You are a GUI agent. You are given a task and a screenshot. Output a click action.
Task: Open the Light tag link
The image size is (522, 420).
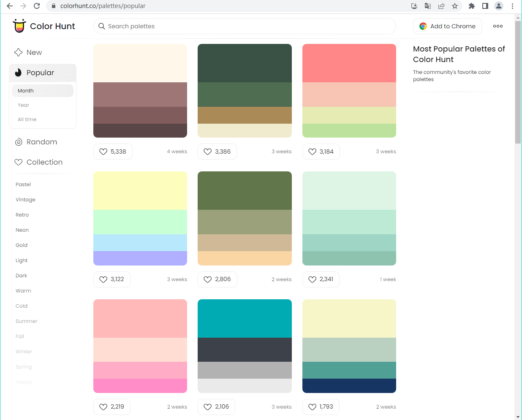tap(22, 260)
